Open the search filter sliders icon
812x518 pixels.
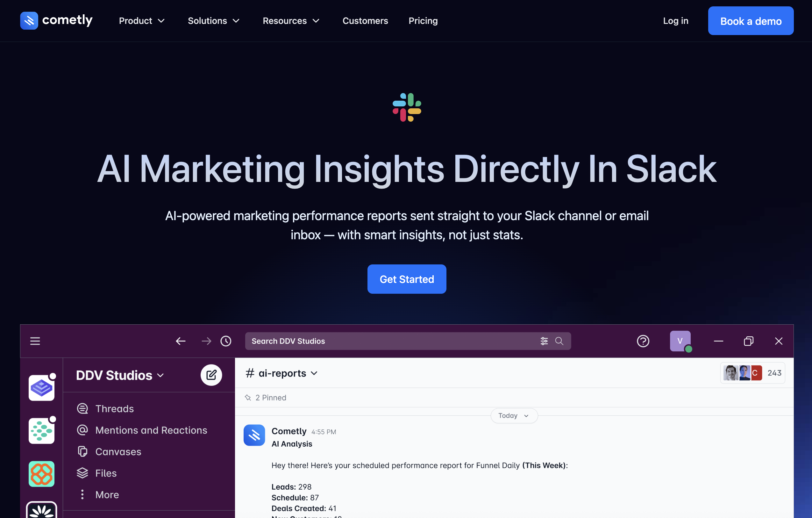click(x=544, y=341)
